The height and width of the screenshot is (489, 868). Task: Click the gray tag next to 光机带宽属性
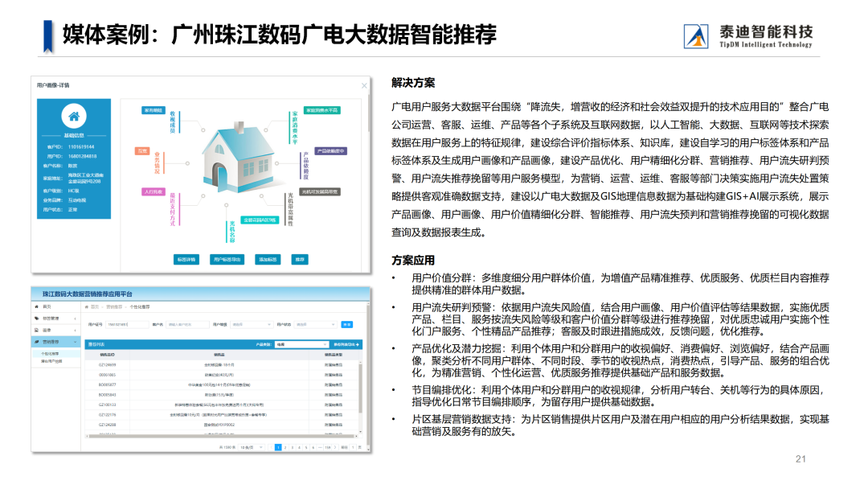click(x=320, y=191)
